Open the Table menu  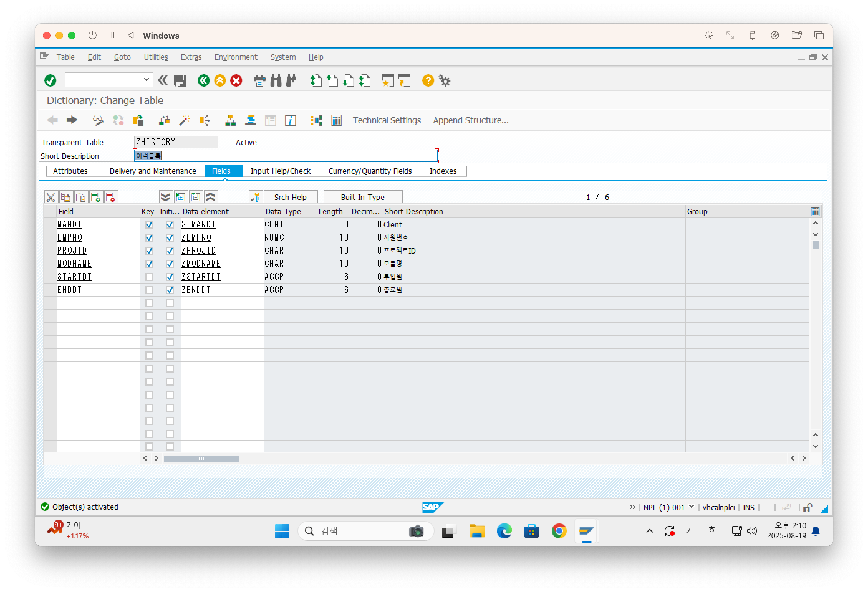pyautogui.click(x=65, y=57)
